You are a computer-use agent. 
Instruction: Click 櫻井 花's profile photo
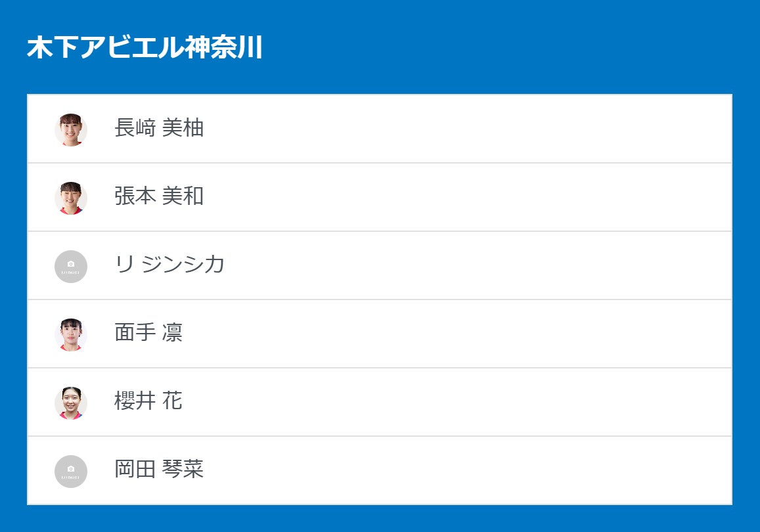[x=71, y=403]
